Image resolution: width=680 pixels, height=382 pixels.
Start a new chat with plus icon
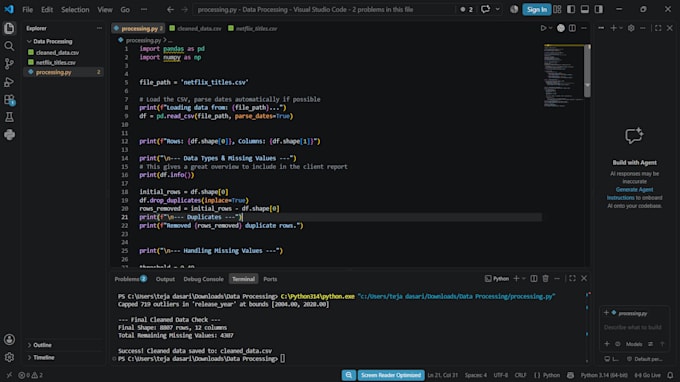[x=613, y=28]
